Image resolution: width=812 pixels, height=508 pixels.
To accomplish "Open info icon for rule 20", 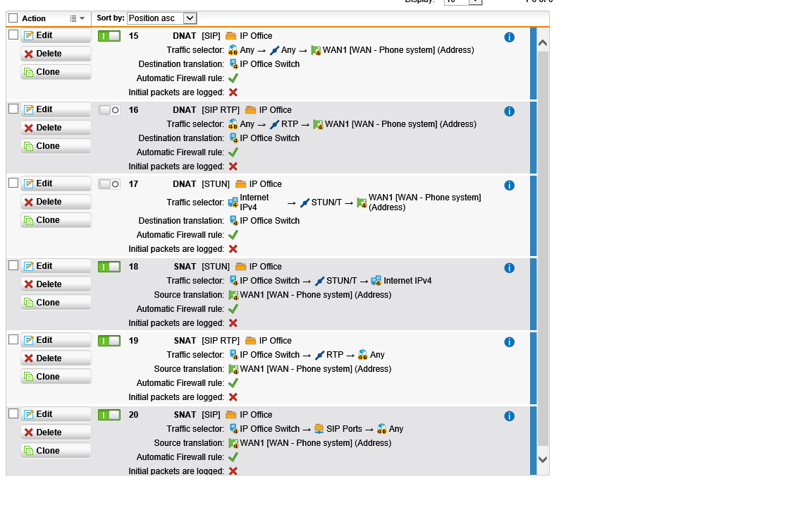I will [509, 416].
